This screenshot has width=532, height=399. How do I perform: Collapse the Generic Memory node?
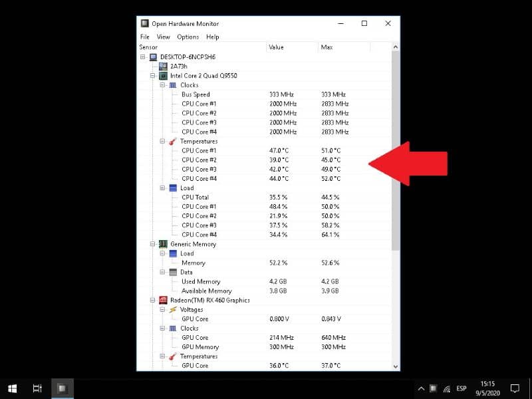point(153,244)
